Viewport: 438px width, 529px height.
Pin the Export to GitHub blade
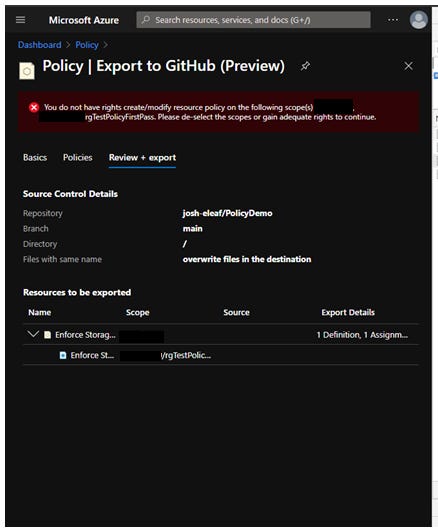[305, 66]
